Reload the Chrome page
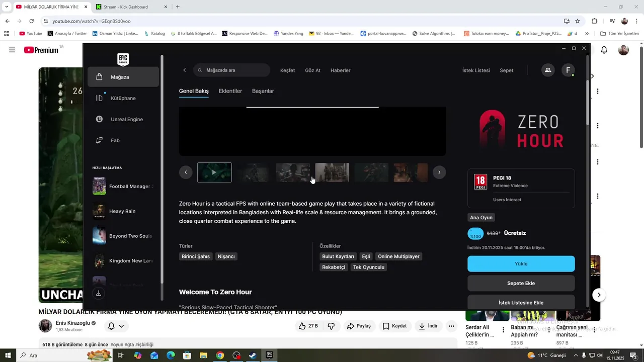Image resolution: width=644 pixels, height=362 pixels. [31, 21]
